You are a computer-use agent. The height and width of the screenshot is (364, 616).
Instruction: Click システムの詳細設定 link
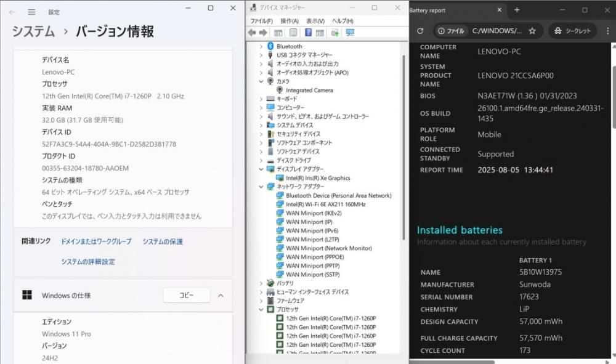(x=88, y=262)
